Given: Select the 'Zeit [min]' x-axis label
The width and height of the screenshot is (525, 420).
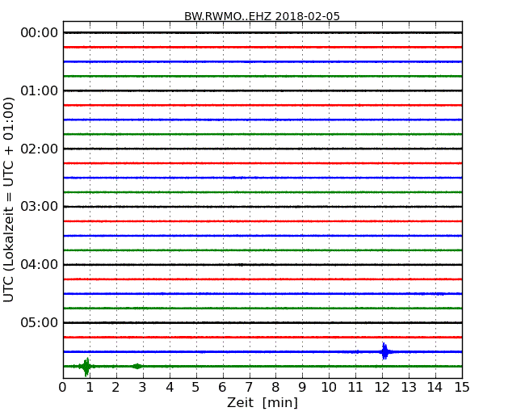Looking at the screenshot, I should click(262, 402).
